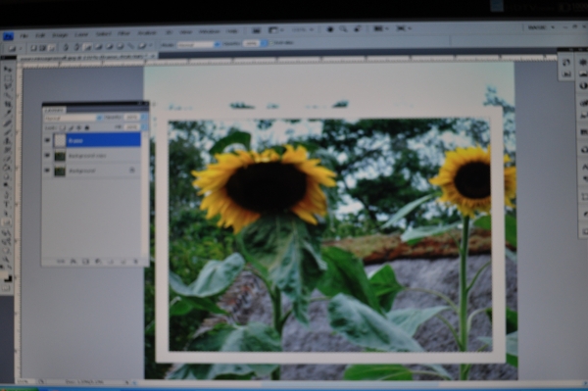Hide the Background copy layer eye icon

(47, 155)
